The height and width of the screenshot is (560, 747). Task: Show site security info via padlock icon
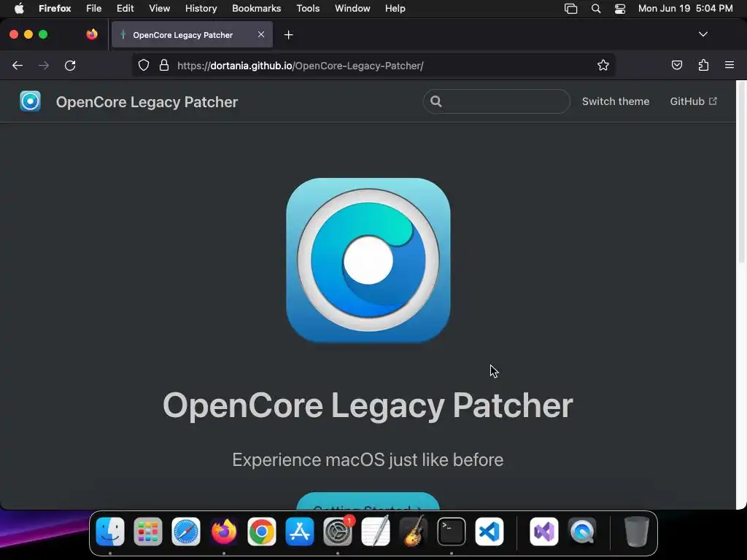[164, 65]
